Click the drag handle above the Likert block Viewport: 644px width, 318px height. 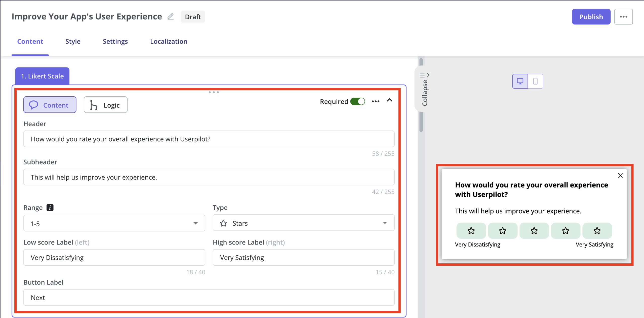pyautogui.click(x=213, y=92)
